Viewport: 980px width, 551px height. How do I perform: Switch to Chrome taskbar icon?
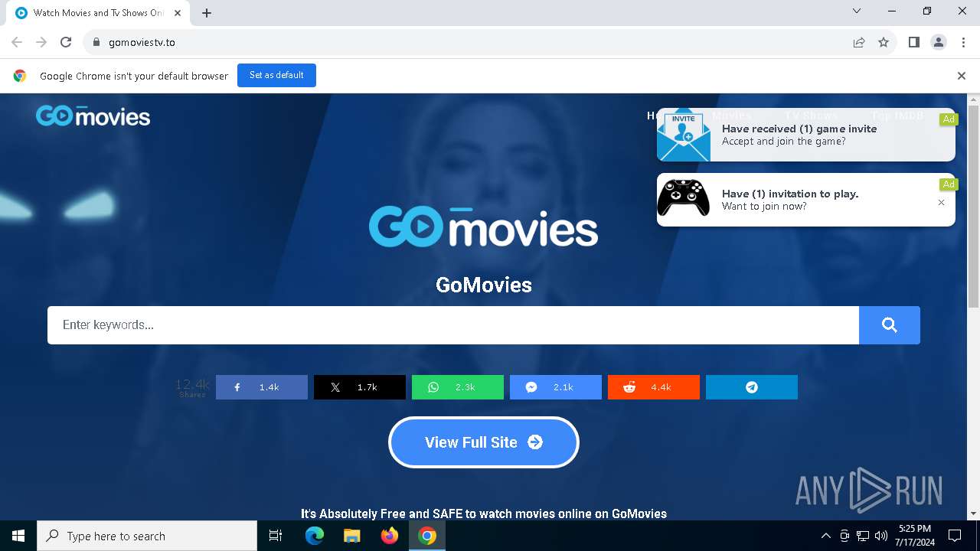coord(427,536)
